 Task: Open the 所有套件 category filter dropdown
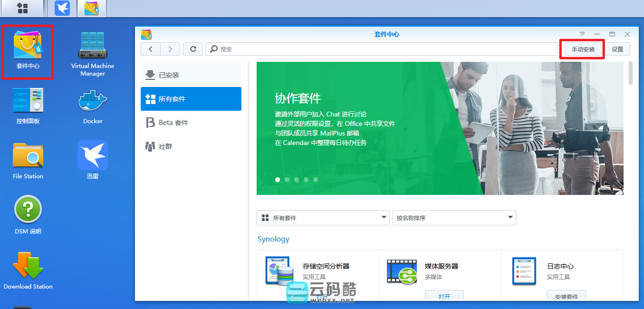[x=323, y=218]
